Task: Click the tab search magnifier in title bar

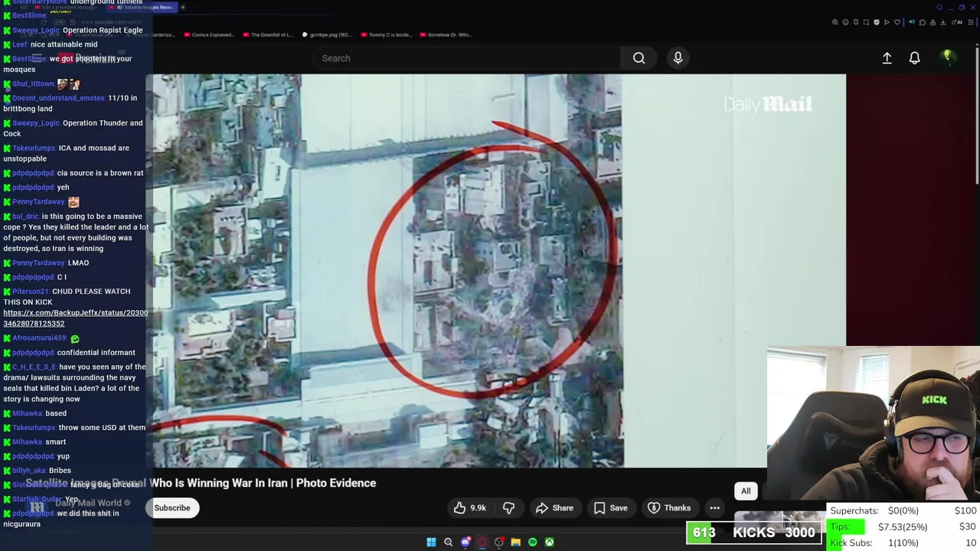Action: (x=939, y=8)
